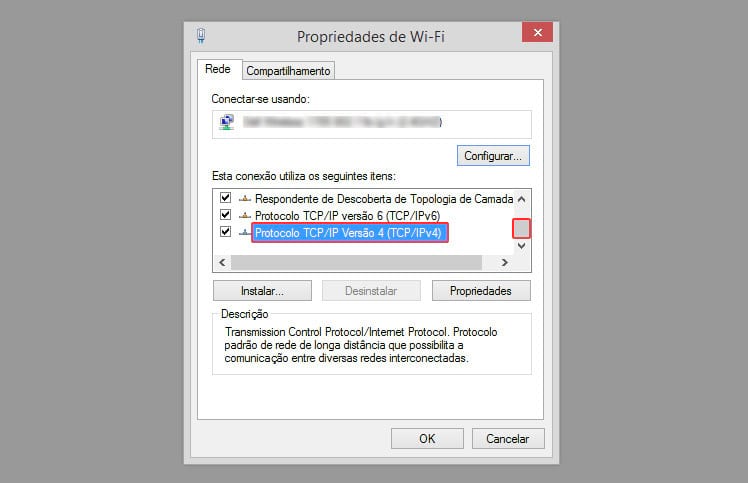The width and height of the screenshot is (748, 483).
Task: Uncheck Respondente de Descoberta de Topologia checkbox
Action: (x=225, y=198)
